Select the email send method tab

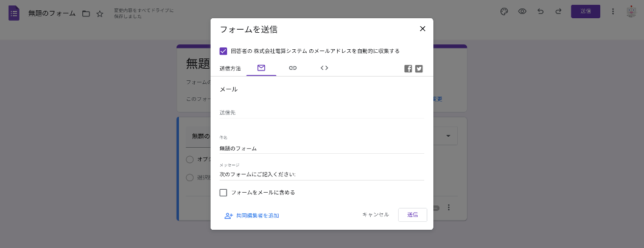tap(261, 68)
